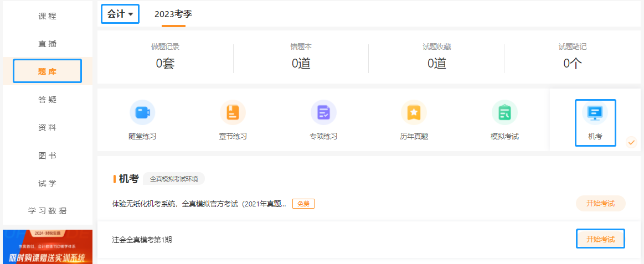Open 学习数据 in the sidebar

pyautogui.click(x=47, y=211)
